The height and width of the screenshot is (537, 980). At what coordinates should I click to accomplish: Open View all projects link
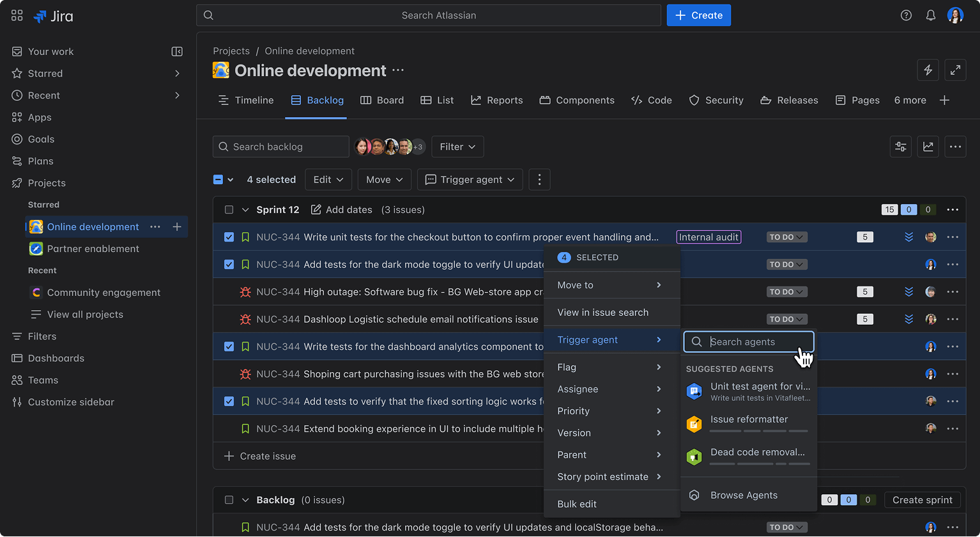pos(85,315)
